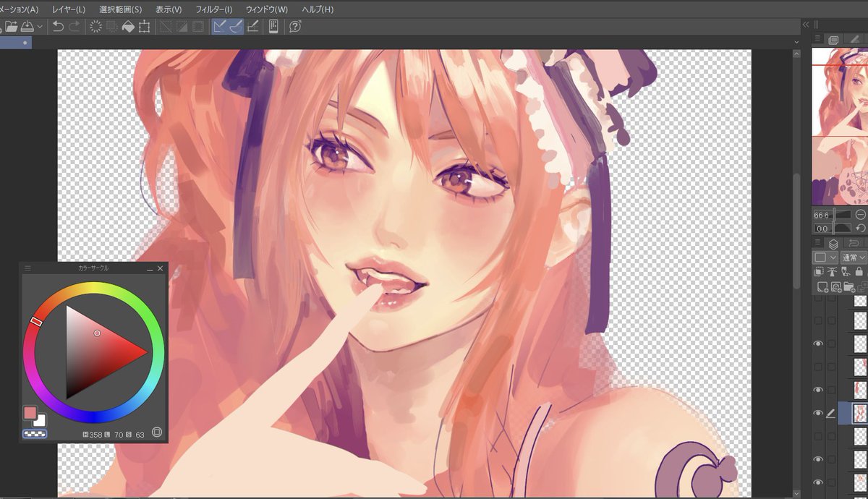868x499 pixels.
Task: Open the レイヤー(L) menu
Action: click(x=69, y=9)
